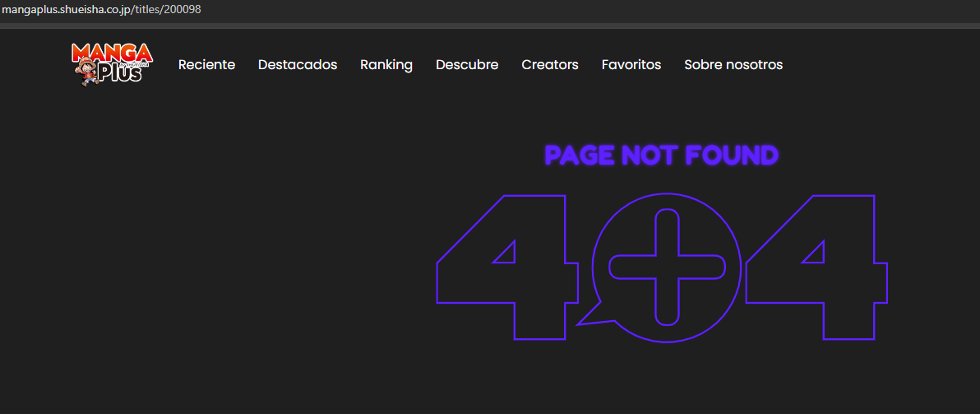Open the Creators link
This screenshot has height=414, width=980.
point(550,65)
